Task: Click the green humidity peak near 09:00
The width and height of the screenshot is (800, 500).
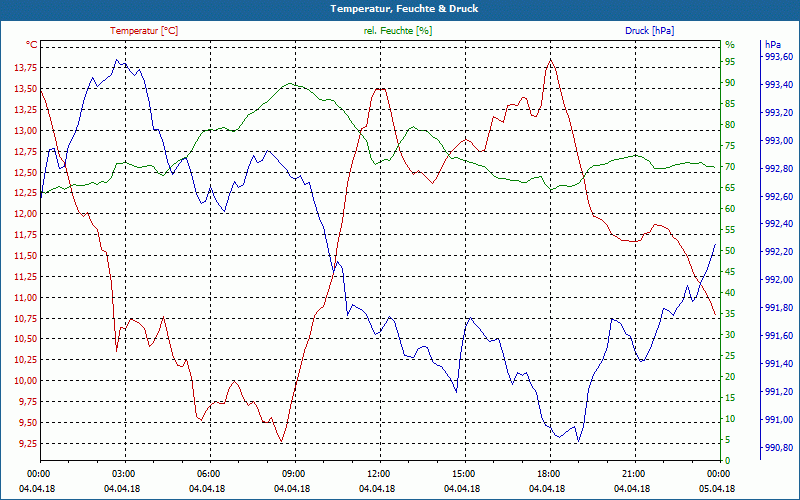Action: coord(290,83)
